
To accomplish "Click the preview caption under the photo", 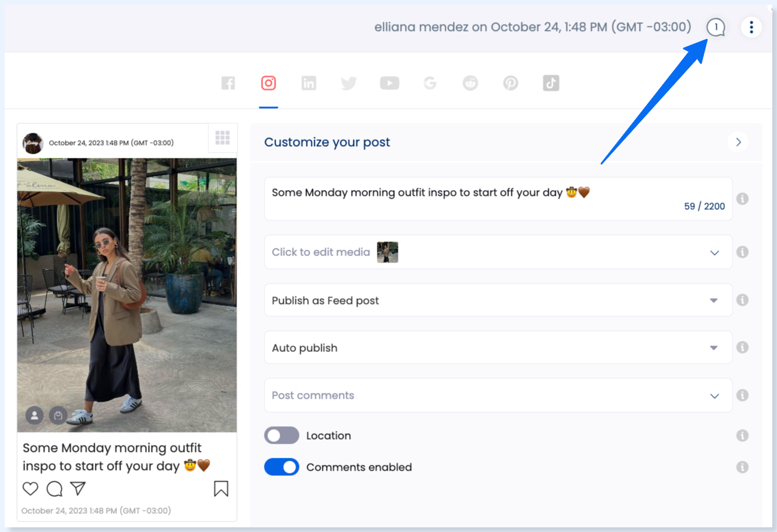I will [116, 457].
